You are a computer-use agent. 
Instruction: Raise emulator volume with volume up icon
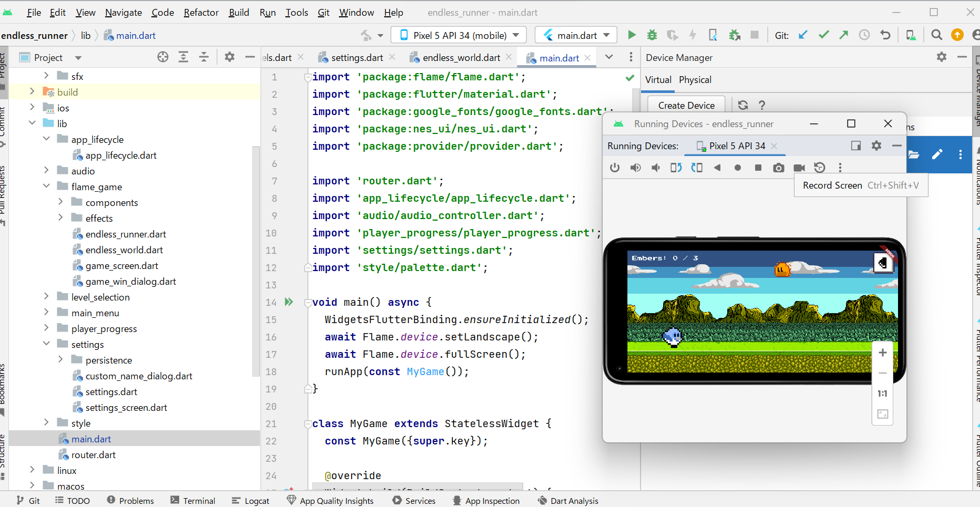coord(635,168)
